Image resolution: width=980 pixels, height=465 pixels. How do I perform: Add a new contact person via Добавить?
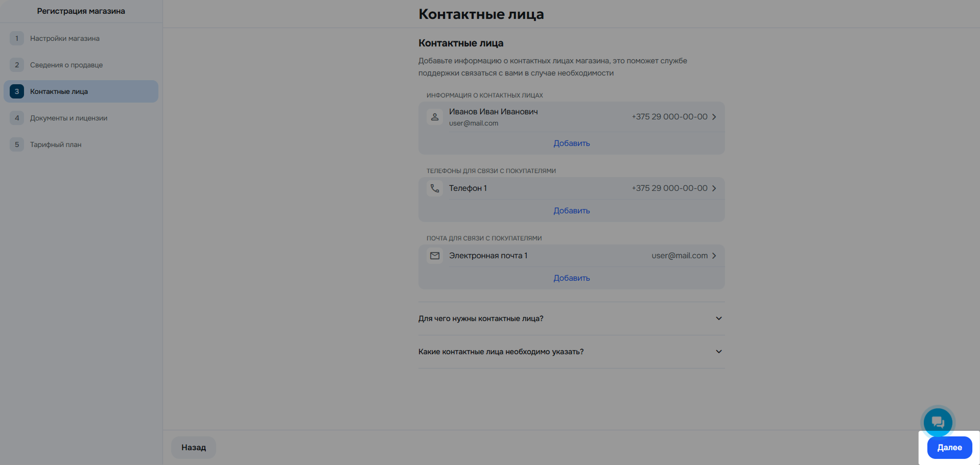[x=571, y=143]
